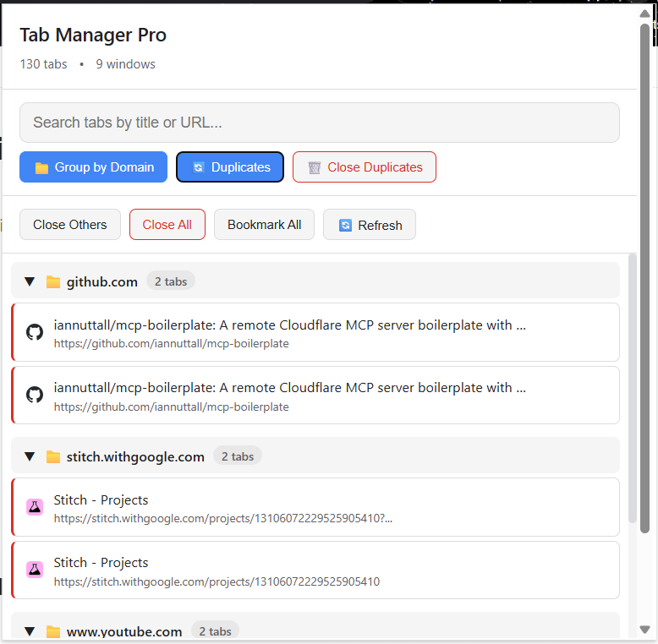Click the Stitch flask favicon on the URL ending in 905410

click(35, 570)
